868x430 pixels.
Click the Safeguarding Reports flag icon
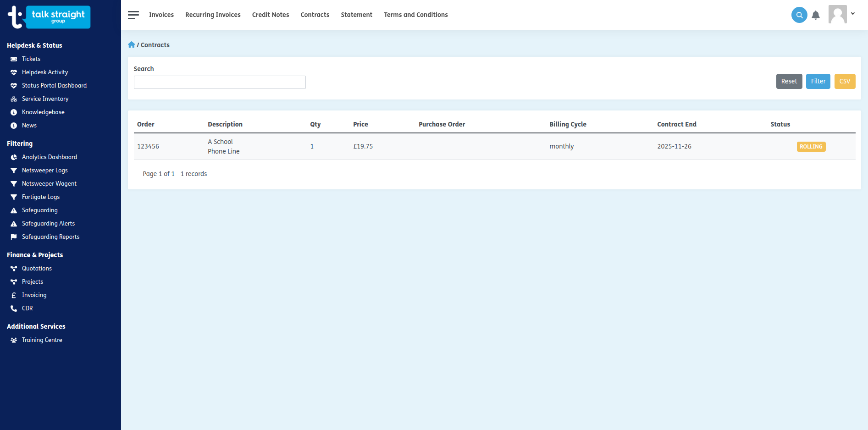tap(14, 237)
